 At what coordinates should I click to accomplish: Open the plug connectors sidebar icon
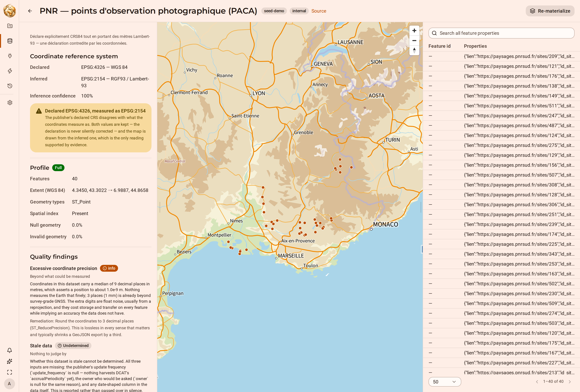tap(10, 56)
